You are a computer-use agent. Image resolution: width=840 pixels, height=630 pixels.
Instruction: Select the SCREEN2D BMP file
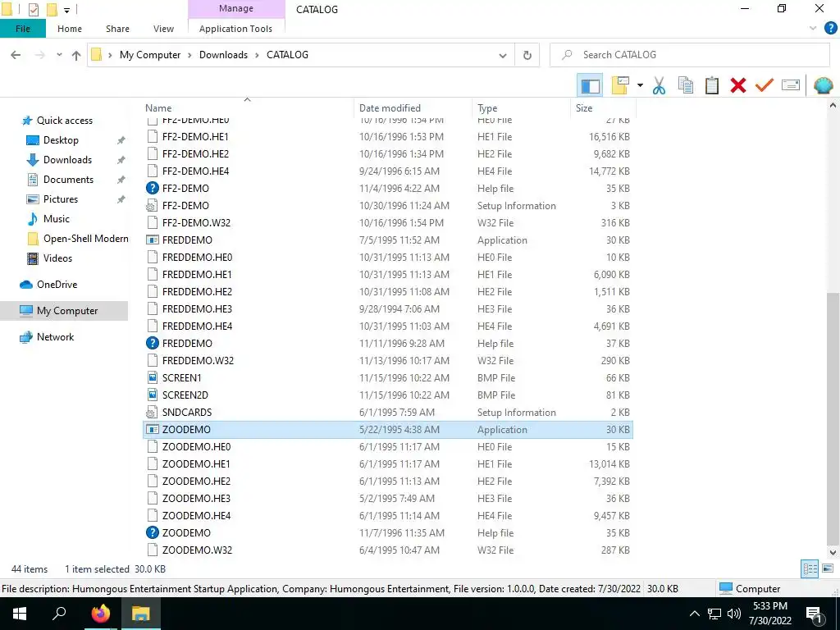point(388,395)
